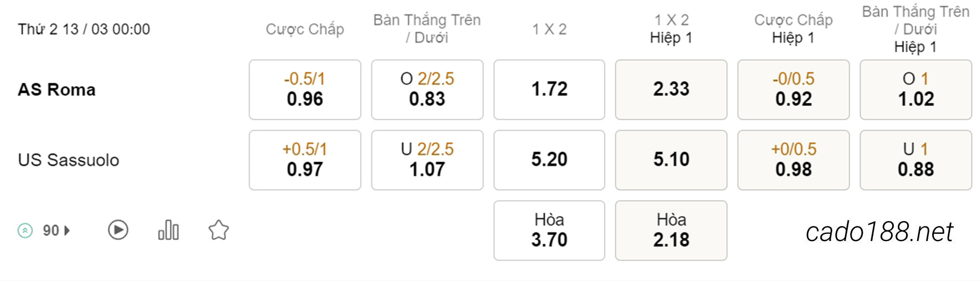The height and width of the screenshot is (281, 980).
Task: Click the live stream play icon
Action: 118,230
